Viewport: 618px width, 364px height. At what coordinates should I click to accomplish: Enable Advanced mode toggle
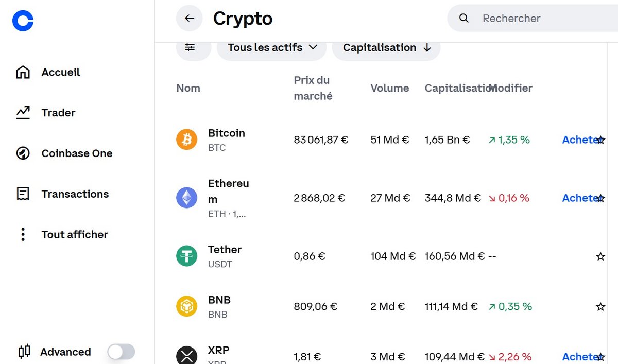[x=121, y=351]
